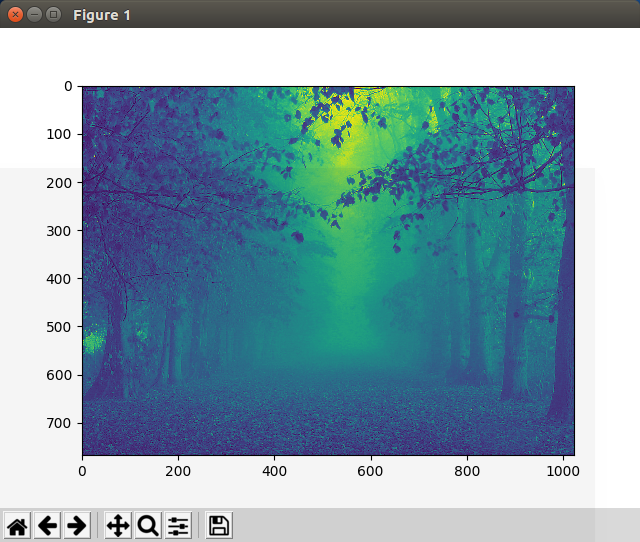
Task: Minimize the Figure 1 window
Action: [35, 15]
